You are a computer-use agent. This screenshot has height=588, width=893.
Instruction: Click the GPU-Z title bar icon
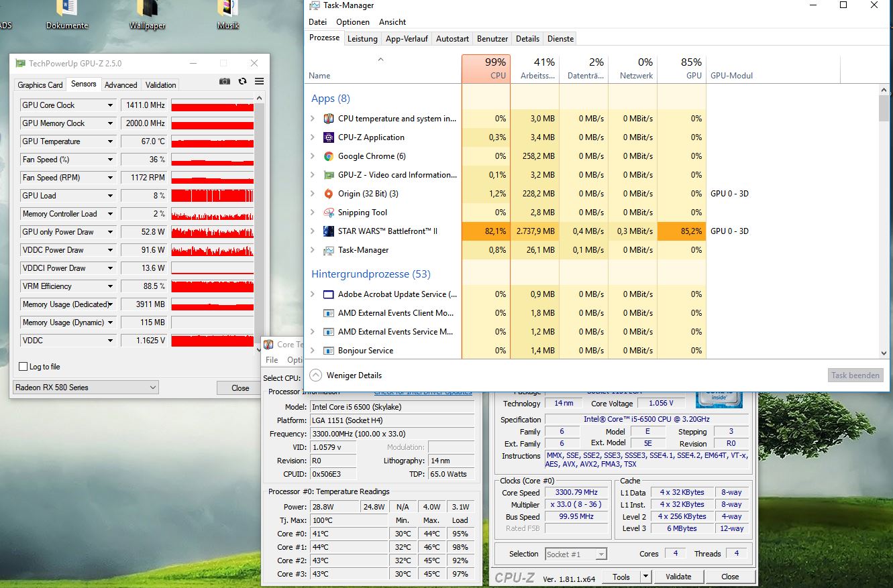pyautogui.click(x=21, y=63)
